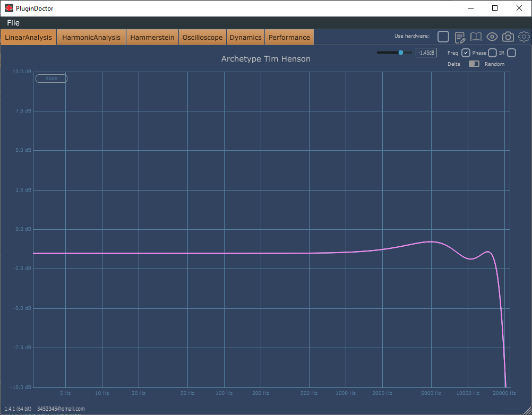Minimize the PluginDoctor window

click(x=470, y=8)
